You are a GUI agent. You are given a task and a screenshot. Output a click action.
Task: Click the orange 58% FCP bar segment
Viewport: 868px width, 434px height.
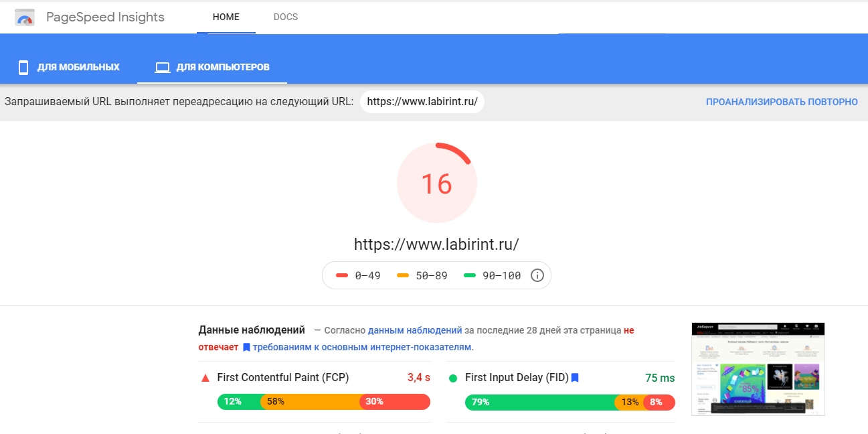tap(310, 402)
